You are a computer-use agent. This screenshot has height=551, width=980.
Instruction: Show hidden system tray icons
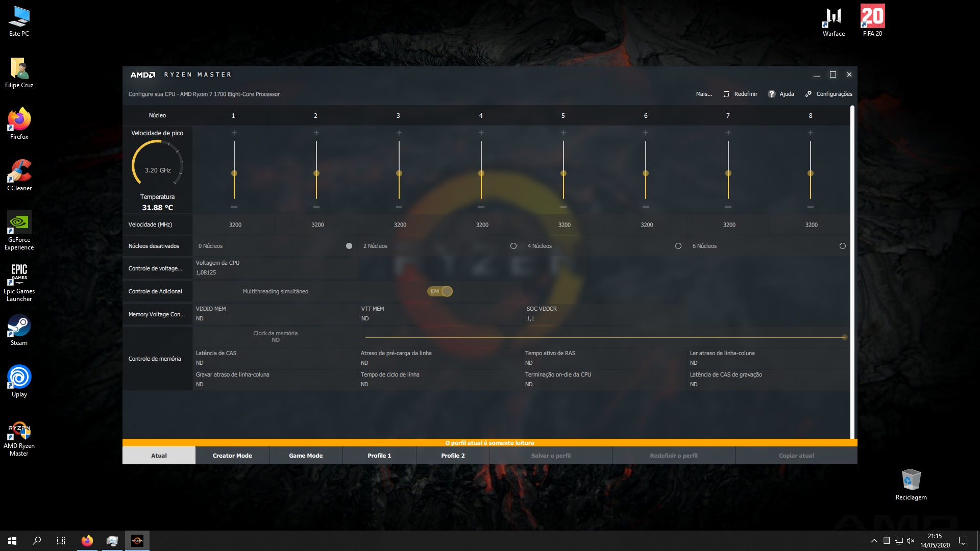coord(874,541)
